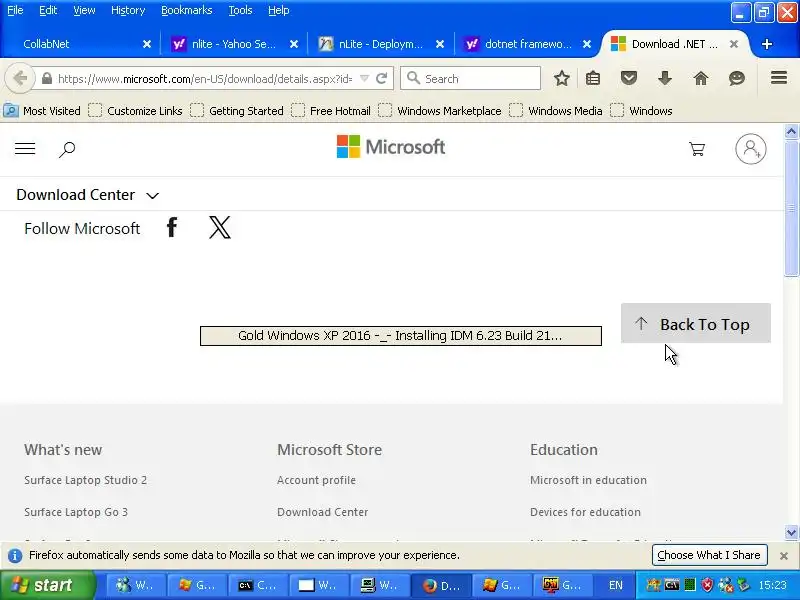
Task: Open the Getting Started bookmark
Action: pyautogui.click(x=237, y=111)
